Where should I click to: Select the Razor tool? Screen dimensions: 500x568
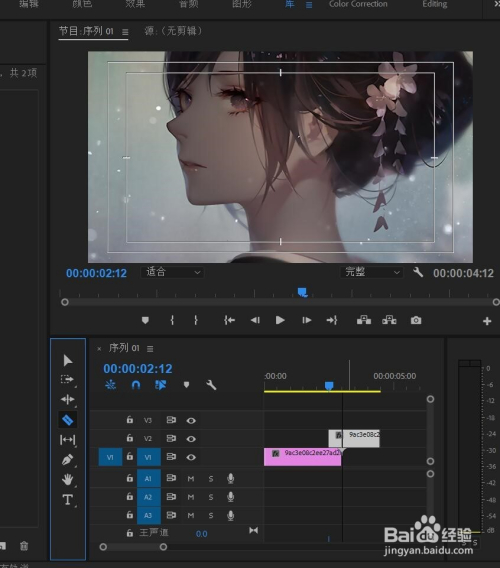(68, 420)
